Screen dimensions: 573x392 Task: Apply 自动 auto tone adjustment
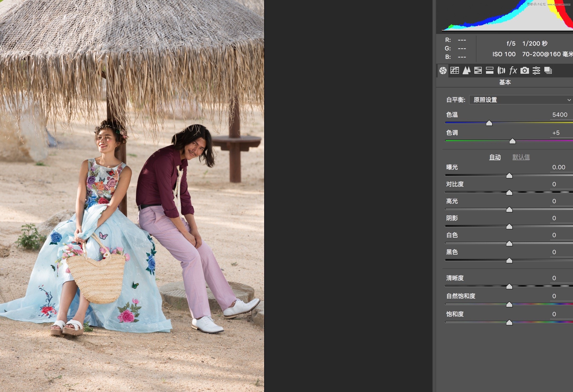pos(495,157)
